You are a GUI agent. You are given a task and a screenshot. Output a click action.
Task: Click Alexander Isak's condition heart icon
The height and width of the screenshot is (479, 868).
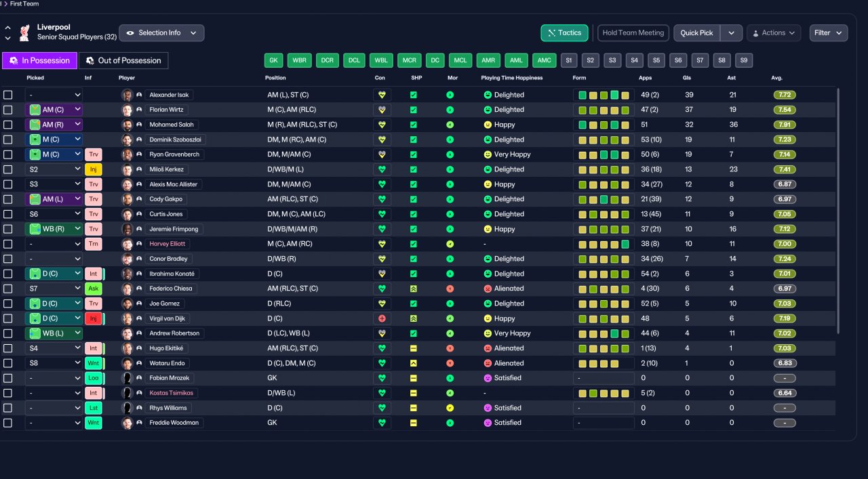click(x=382, y=95)
